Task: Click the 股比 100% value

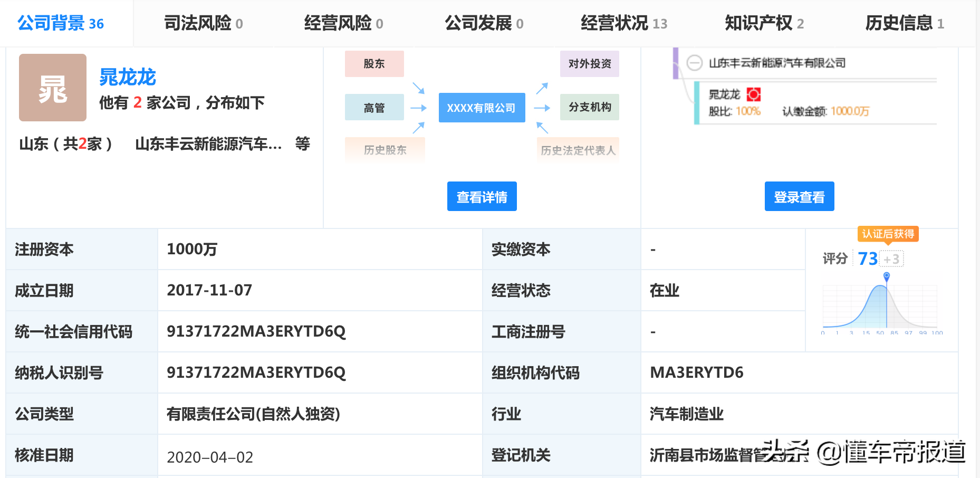Action: point(748,111)
